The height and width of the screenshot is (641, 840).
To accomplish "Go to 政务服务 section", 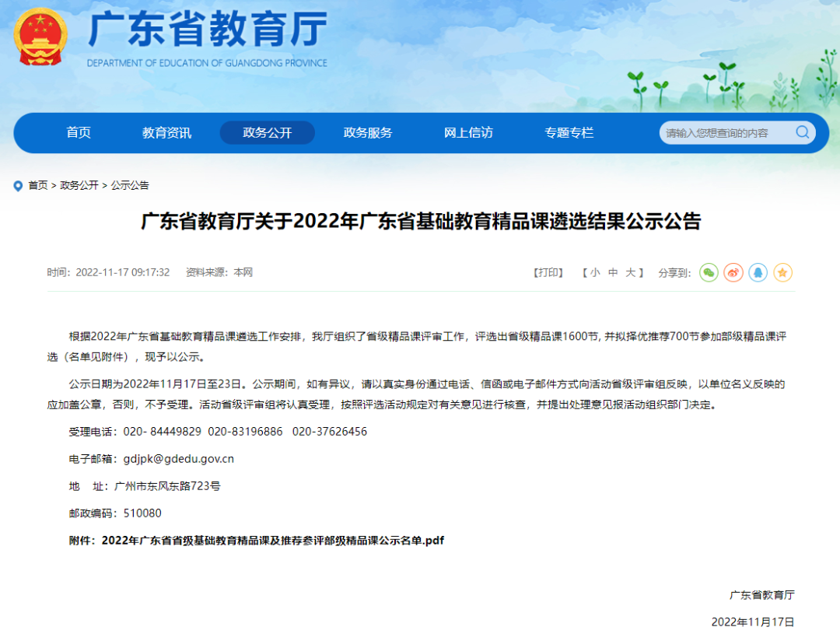I will click(x=368, y=133).
